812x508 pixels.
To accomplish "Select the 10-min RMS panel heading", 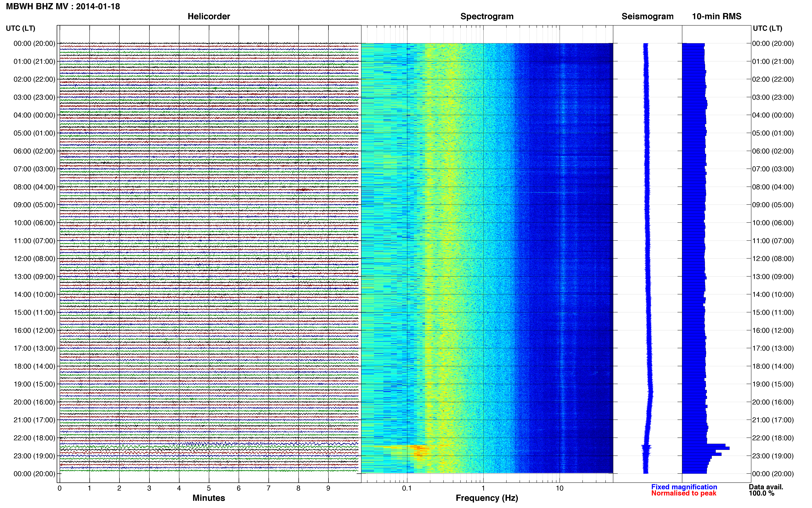I will pos(717,16).
